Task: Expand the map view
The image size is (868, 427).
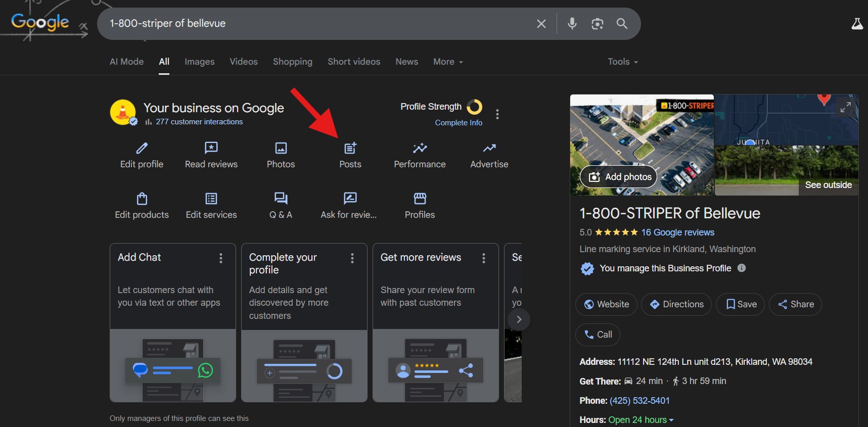Action: click(845, 107)
